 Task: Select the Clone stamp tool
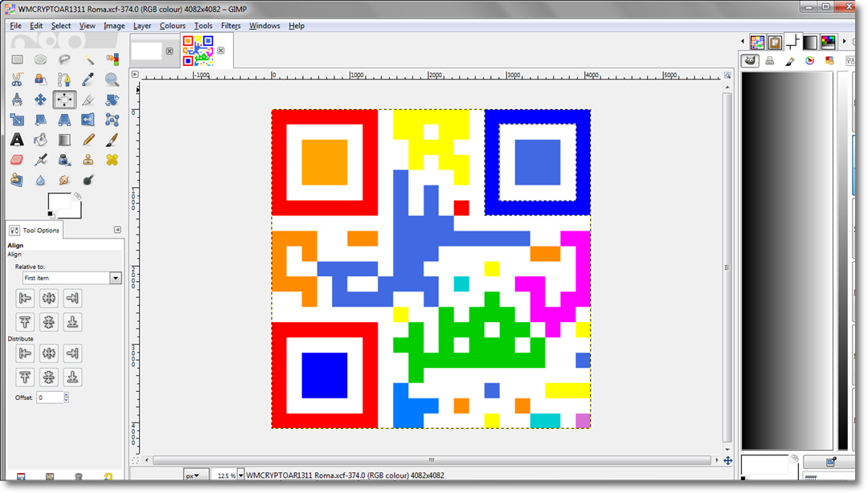click(88, 160)
